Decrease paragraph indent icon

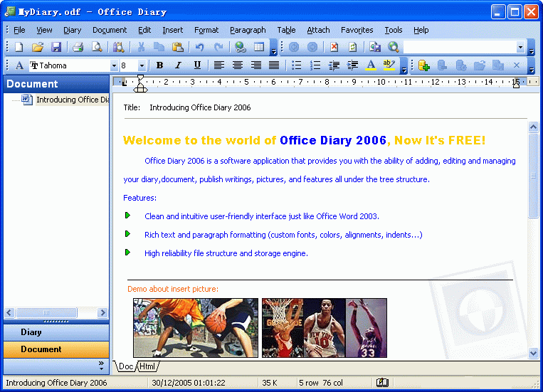click(334, 65)
